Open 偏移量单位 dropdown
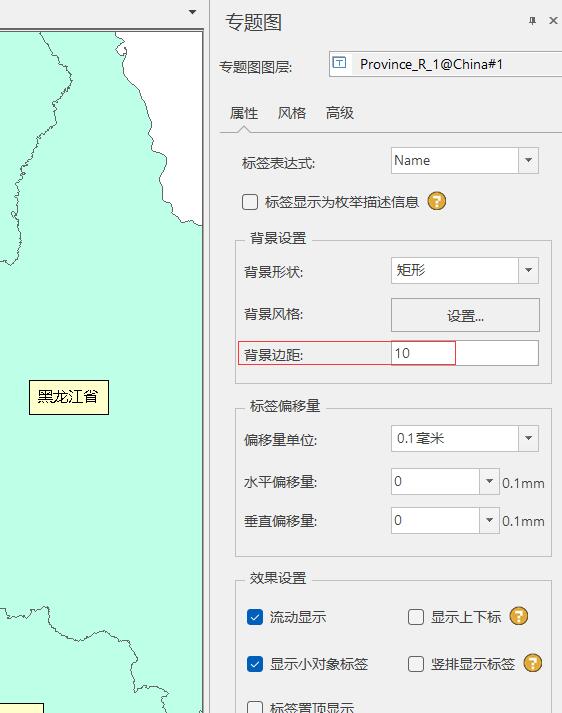Screen dimensions: 562x713 [528, 438]
